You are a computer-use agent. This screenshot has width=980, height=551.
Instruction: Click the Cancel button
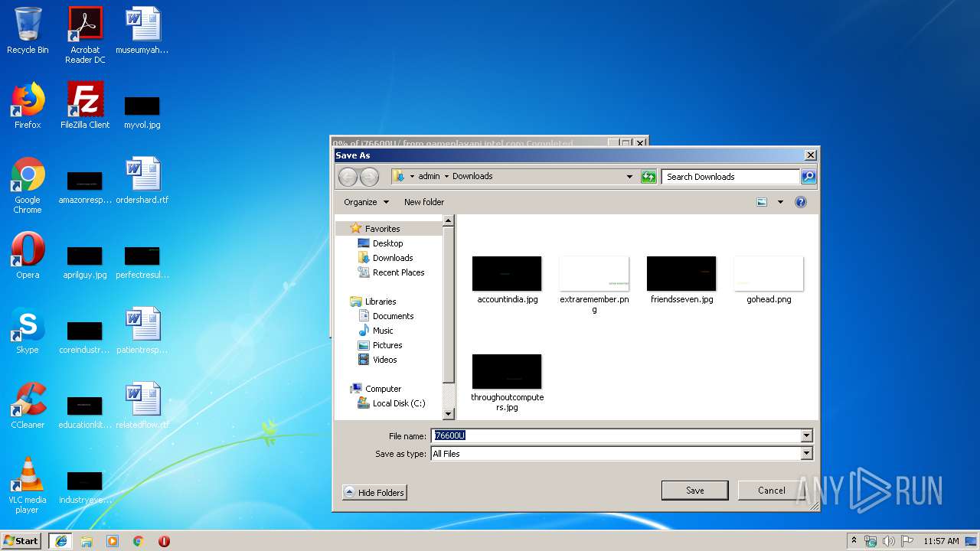pos(771,491)
